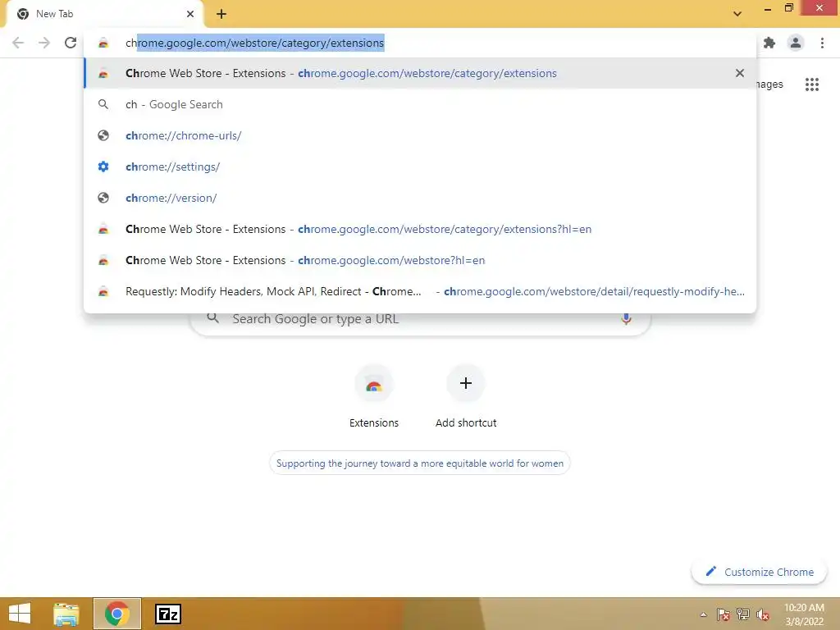The image size is (840, 630).
Task: Choose the chrome://chrome-urls/ suggestion
Action: 420,135
